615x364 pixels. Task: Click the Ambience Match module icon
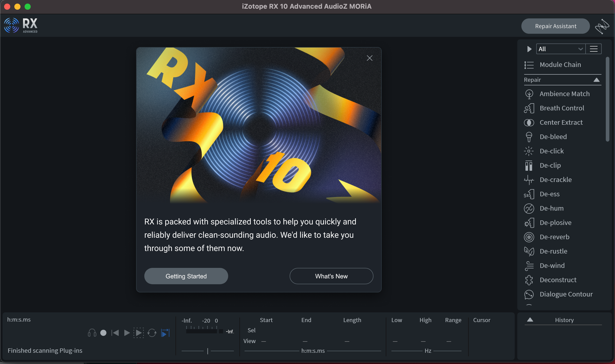click(x=529, y=94)
